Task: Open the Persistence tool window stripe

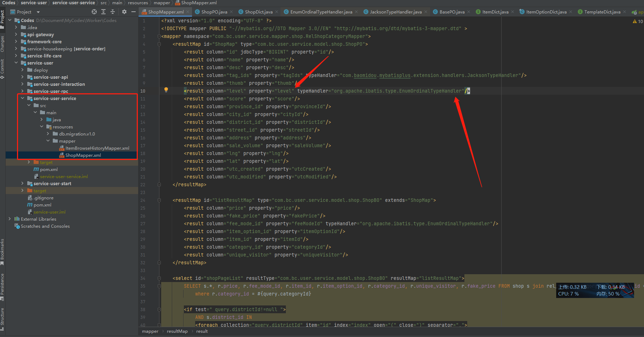Action: (2, 287)
